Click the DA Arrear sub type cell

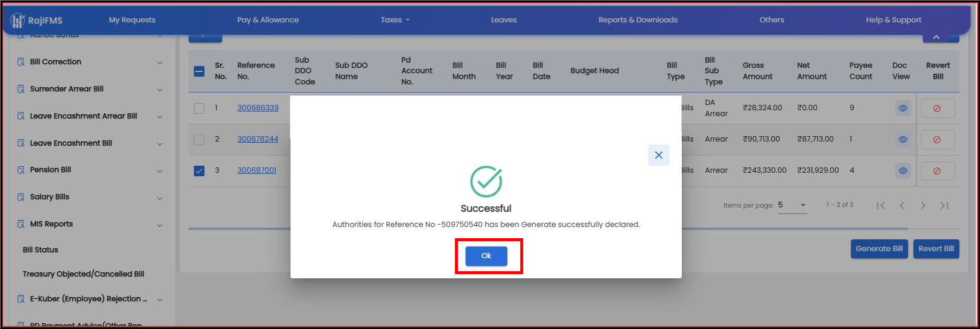(717, 108)
